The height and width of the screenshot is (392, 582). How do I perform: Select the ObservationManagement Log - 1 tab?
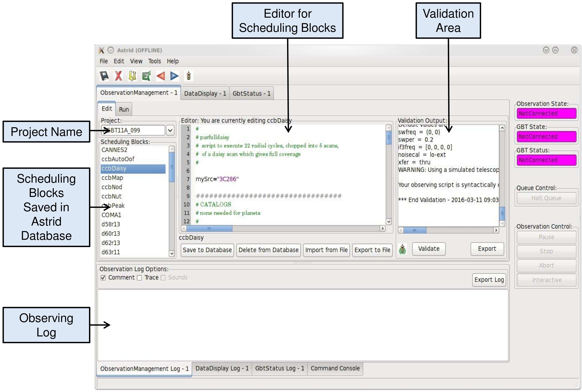[x=144, y=369]
